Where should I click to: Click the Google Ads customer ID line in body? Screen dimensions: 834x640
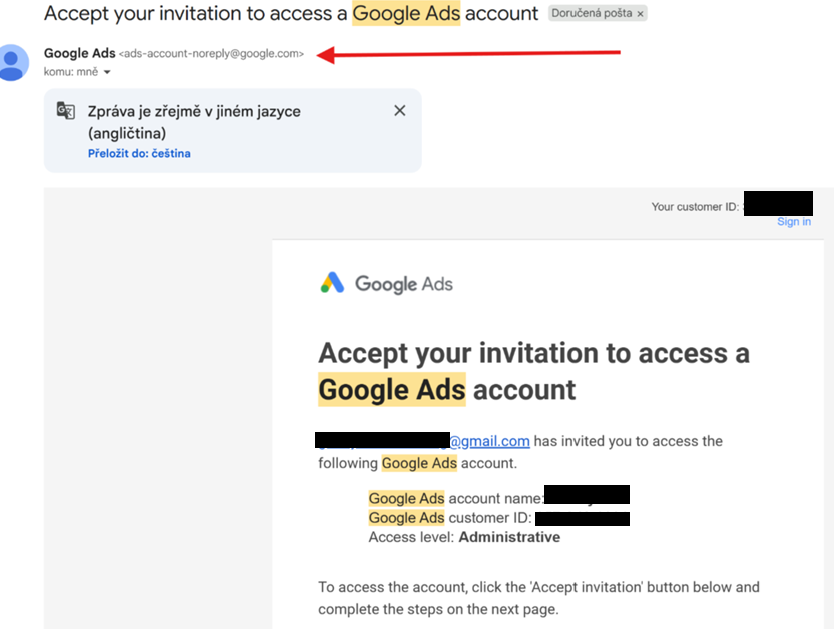[450, 518]
